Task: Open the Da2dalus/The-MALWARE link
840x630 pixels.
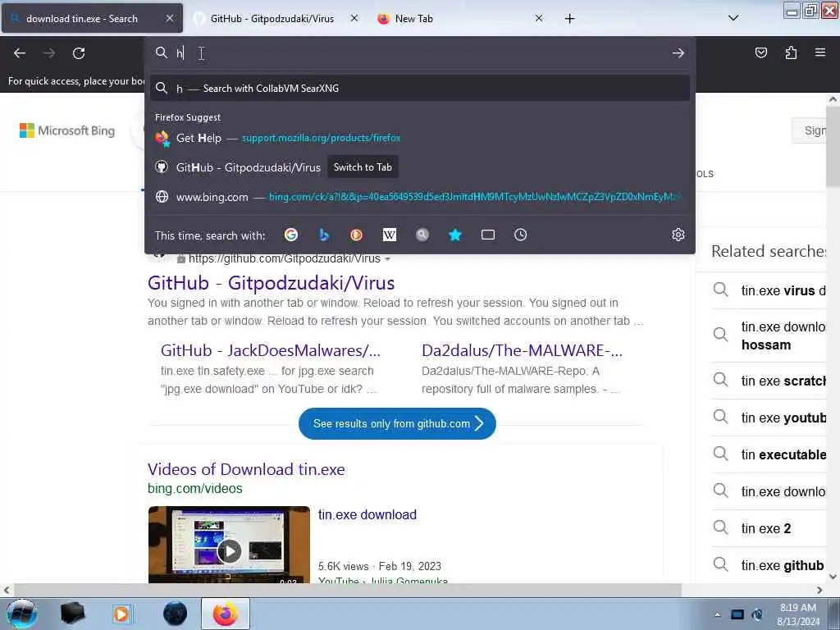Action: tap(522, 350)
